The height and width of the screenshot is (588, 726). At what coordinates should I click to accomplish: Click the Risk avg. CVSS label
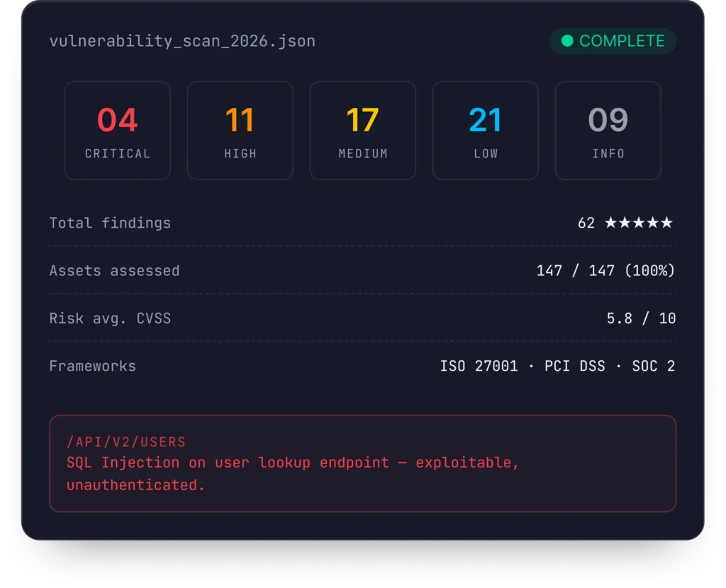[110, 318]
